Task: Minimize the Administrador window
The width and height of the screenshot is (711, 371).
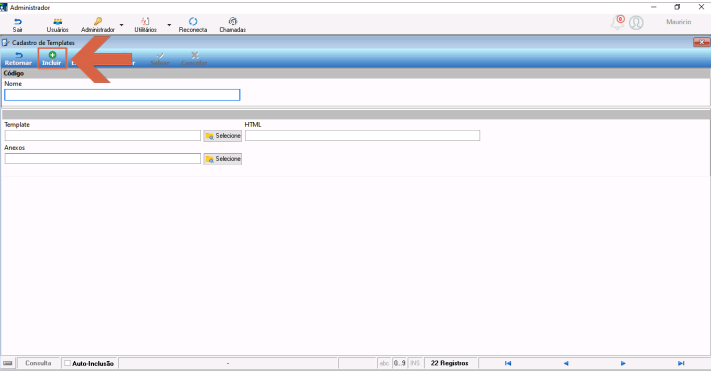Action: coord(653,7)
